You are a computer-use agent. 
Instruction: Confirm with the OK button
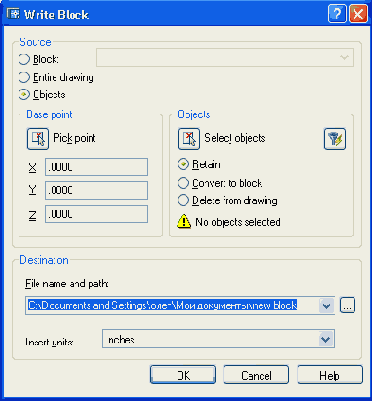[183, 375]
